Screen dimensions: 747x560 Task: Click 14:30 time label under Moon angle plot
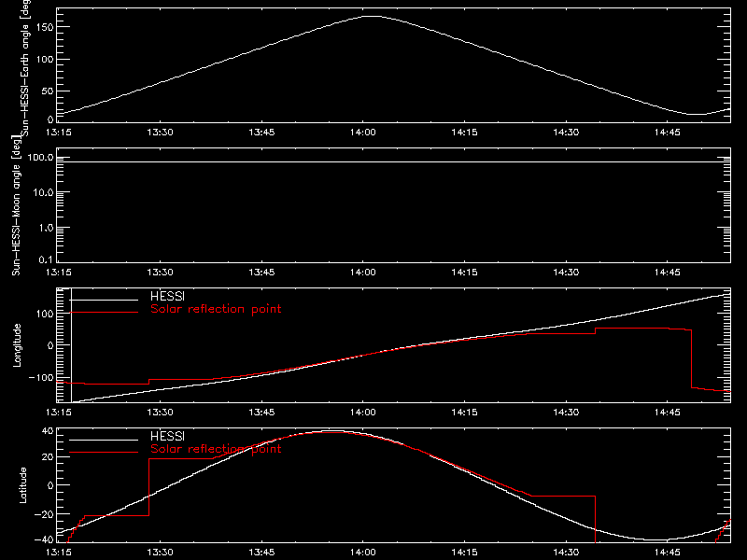pos(566,273)
